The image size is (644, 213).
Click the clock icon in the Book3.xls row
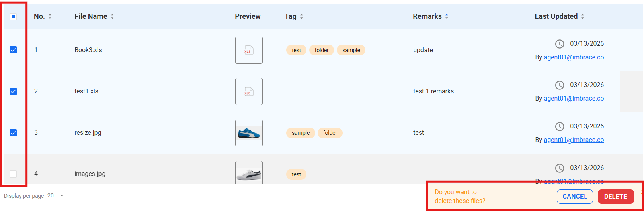pos(560,44)
